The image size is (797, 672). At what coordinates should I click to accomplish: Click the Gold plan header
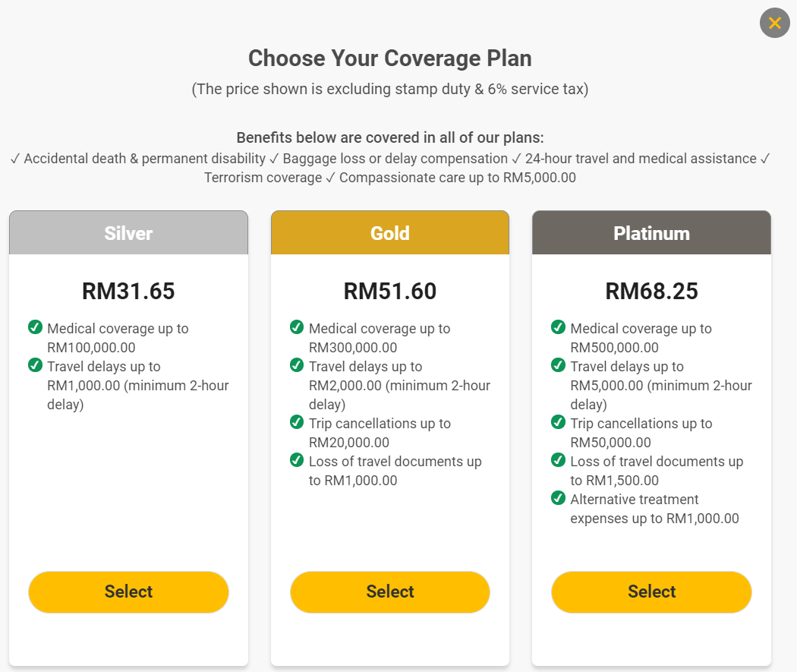[x=389, y=232]
